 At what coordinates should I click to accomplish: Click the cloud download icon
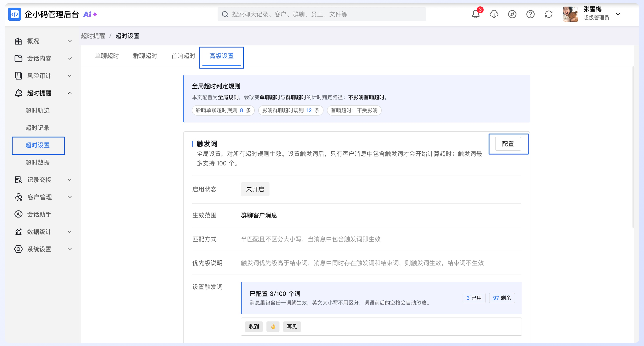494,14
